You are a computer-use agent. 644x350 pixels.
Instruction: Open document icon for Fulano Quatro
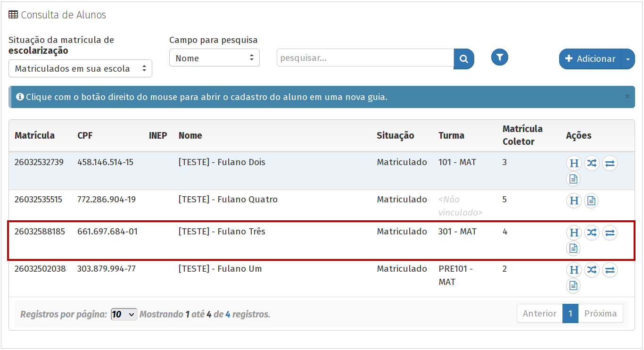point(592,200)
